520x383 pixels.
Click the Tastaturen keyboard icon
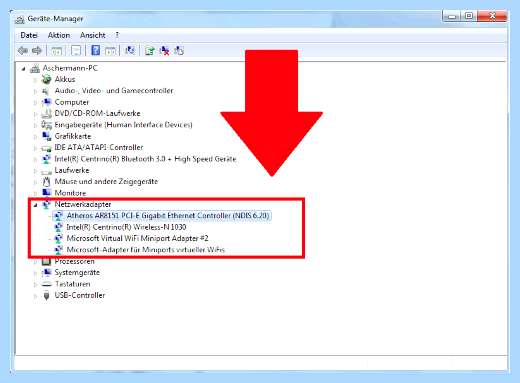pyautogui.click(x=46, y=284)
